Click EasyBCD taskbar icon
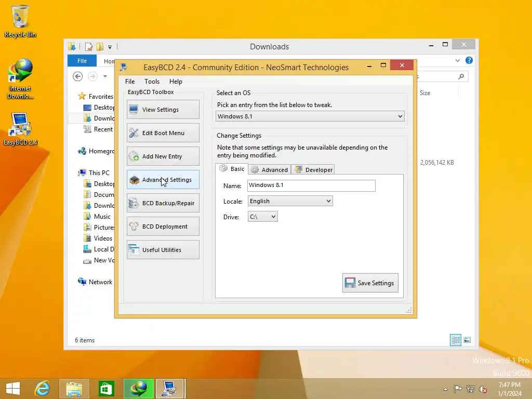Image resolution: width=532 pixels, height=399 pixels. (x=170, y=389)
